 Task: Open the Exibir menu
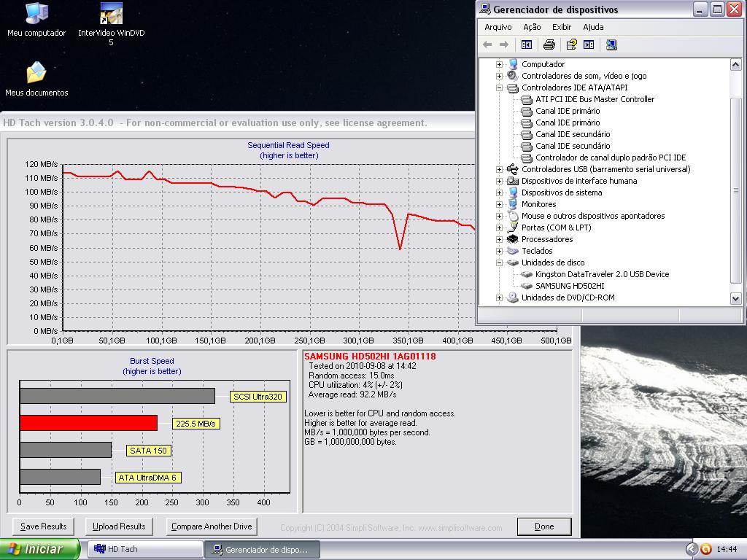(x=562, y=27)
